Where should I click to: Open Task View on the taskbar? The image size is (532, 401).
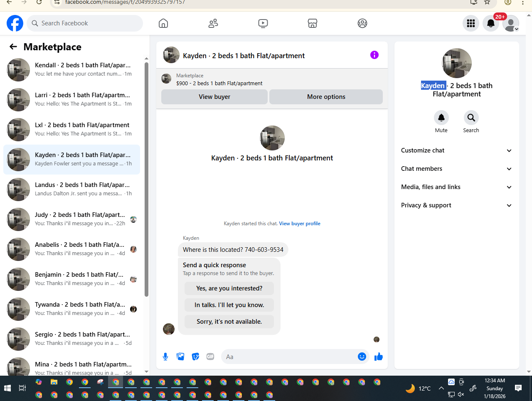click(22, 388)
